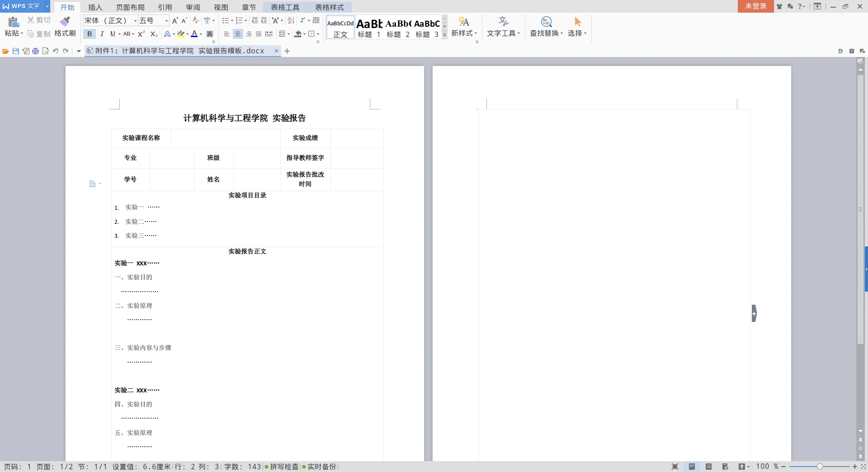Open the font size dropdown 五号
Screen dimensions: 868x472
[x=166, y=21]
